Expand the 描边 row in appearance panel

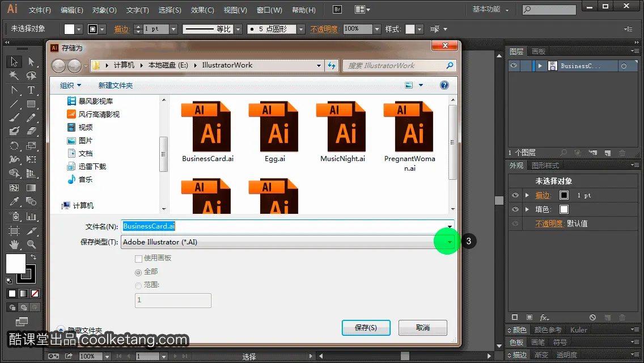coord(527,195)
